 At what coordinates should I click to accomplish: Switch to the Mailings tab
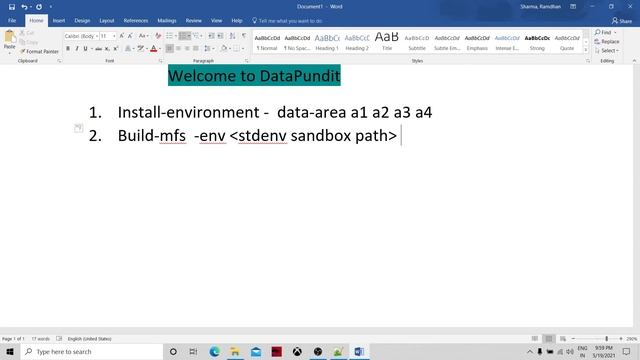point(167,20)
